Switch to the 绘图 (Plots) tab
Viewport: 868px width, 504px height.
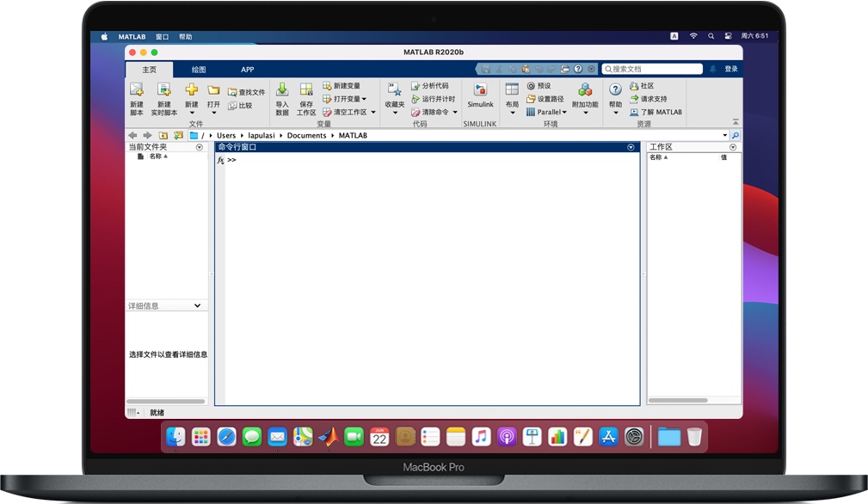tap(198, 69)
